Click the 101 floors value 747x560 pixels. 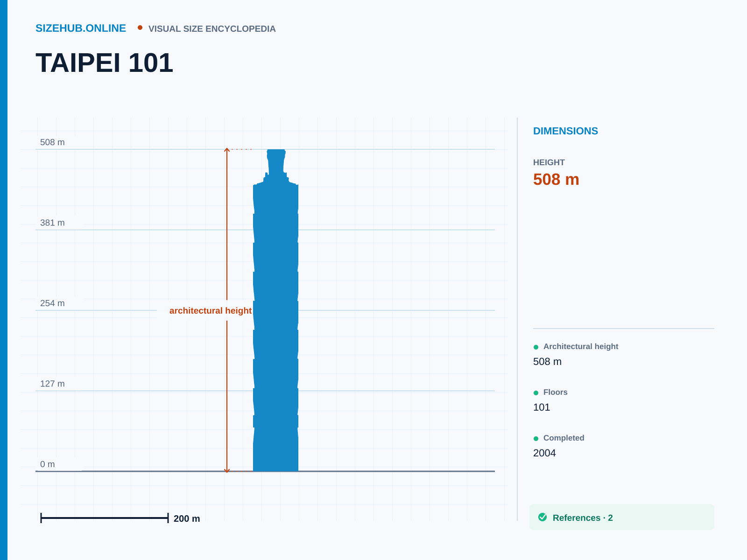(542, 407)
